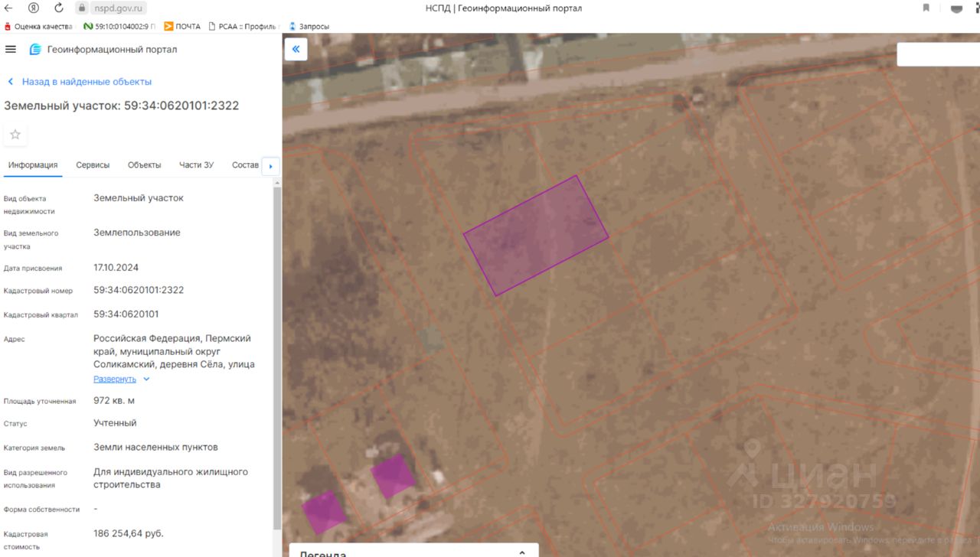Click the nspd.gov.ru address field
The width and height of the screenshot is (980, 557).
click(x=117, y=8)
